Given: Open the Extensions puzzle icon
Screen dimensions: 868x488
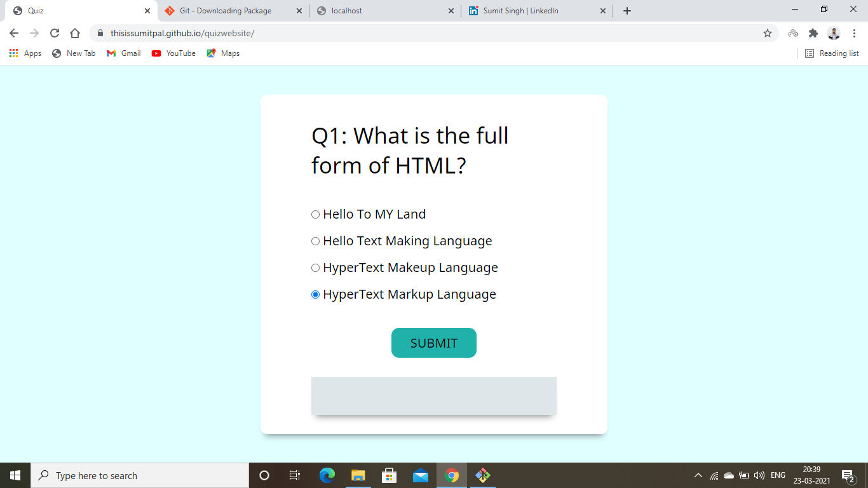Looking at the screenshot, I should 813,33.
